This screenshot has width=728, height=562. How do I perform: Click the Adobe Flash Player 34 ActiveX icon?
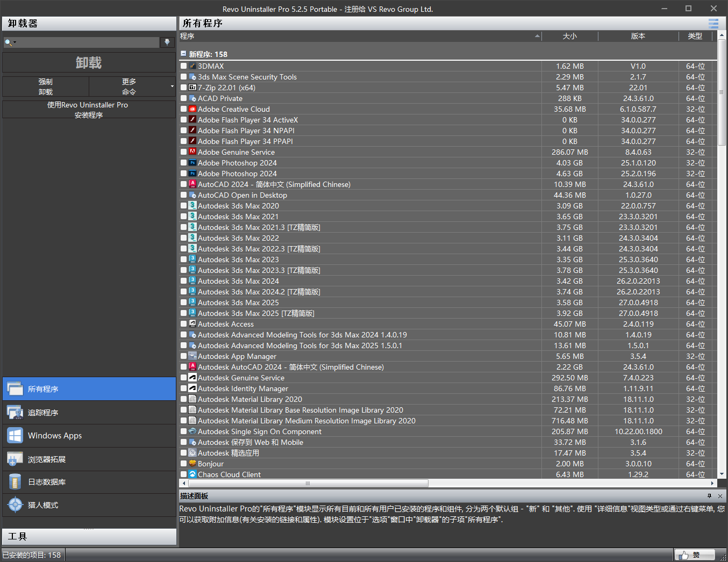192,120
